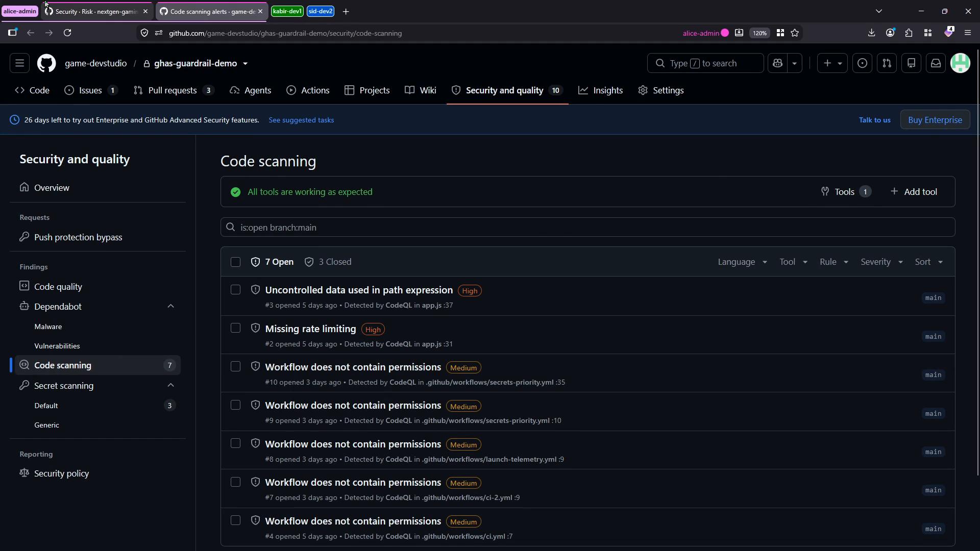Open the Severity filter dropdown
Screen dimensions: 980x551
pos(881,262)
